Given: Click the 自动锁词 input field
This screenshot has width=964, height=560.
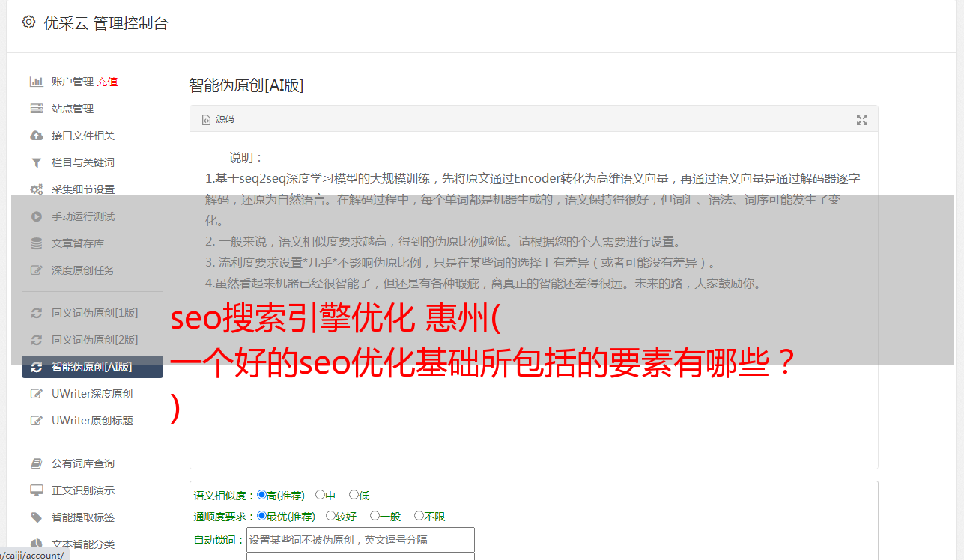Looking at the screenshot, I should 360,540.
